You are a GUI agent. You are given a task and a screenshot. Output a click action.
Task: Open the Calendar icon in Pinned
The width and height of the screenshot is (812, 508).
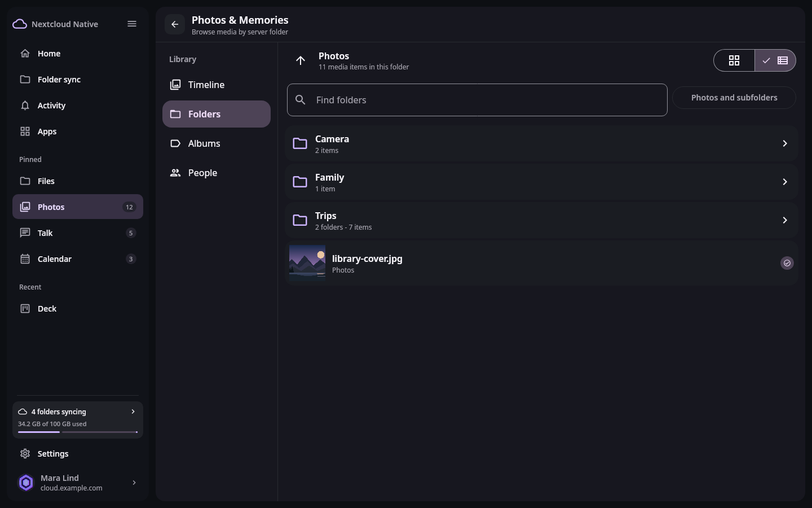tap(25, 259)
